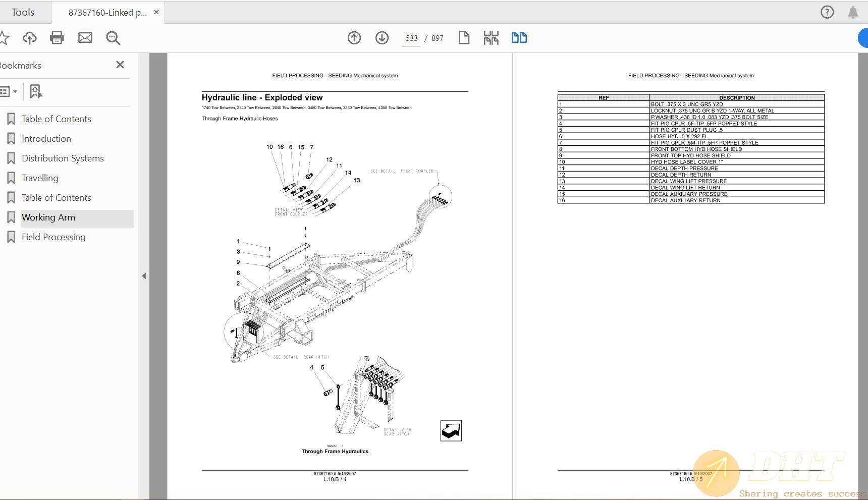
Task: Open the Print dialog
Action: tap(57, 37)
